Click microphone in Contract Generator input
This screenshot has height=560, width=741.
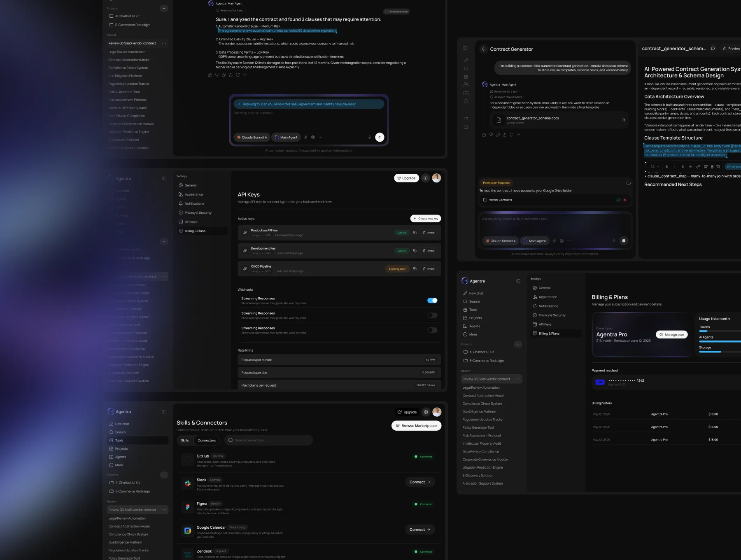tap(614, 241)
